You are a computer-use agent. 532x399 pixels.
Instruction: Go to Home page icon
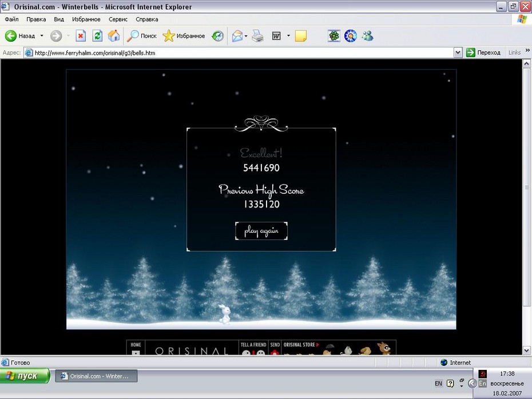114,35
